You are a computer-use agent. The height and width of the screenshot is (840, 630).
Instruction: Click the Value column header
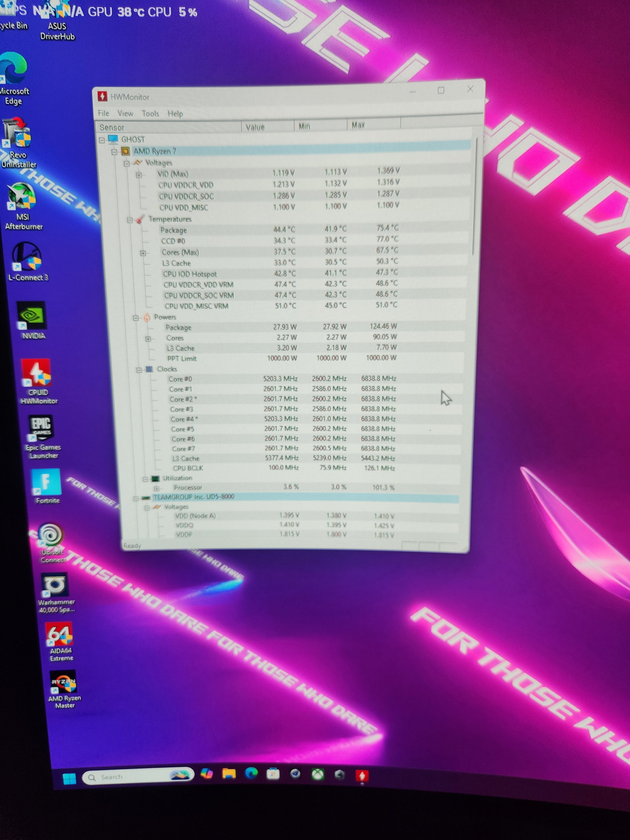(x=268, y=127)
